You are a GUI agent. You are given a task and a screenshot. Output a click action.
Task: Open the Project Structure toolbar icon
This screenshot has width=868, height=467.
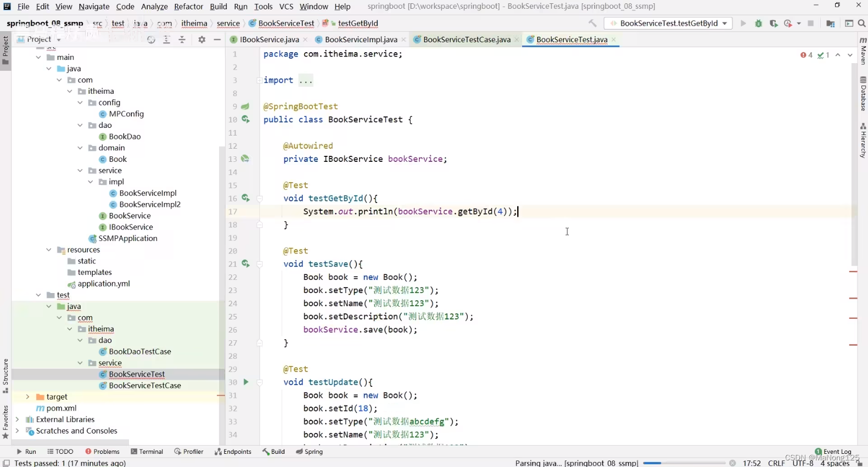click(x=830, y=23)
